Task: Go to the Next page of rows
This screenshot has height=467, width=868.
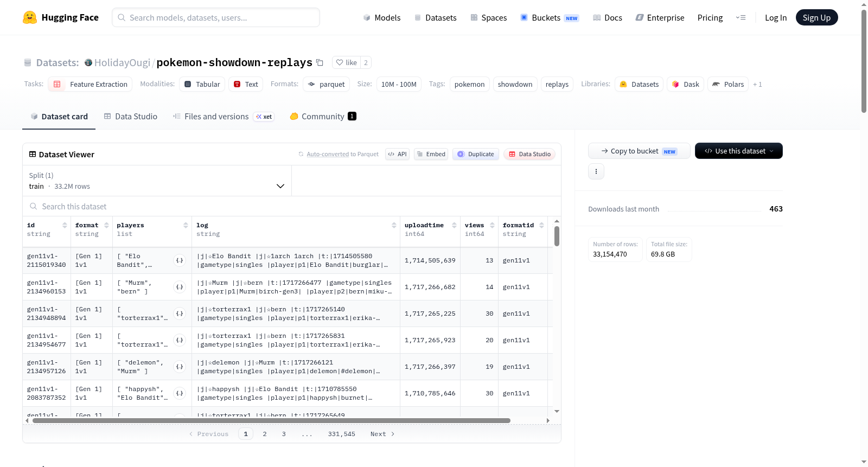Action: pos(382,434)
